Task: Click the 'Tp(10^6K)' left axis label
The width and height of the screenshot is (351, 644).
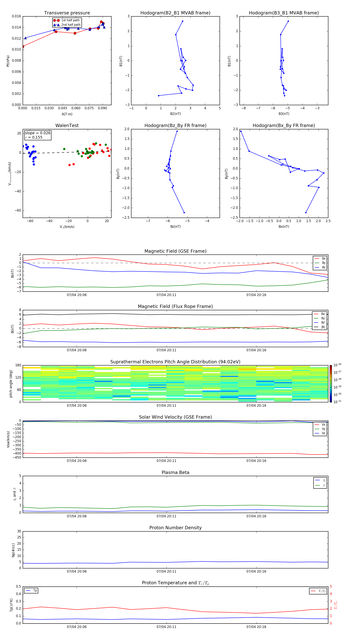Action: (11, 605)
